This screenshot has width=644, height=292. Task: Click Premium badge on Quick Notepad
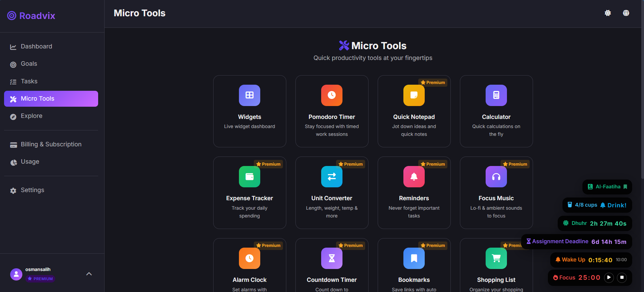[x=433, y=82]
